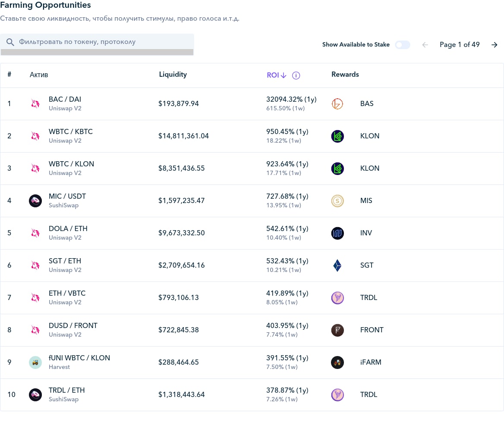Click TRDL reward icon in ETH / VBTC row
504x425 pixels.
[x=337, y=298]
